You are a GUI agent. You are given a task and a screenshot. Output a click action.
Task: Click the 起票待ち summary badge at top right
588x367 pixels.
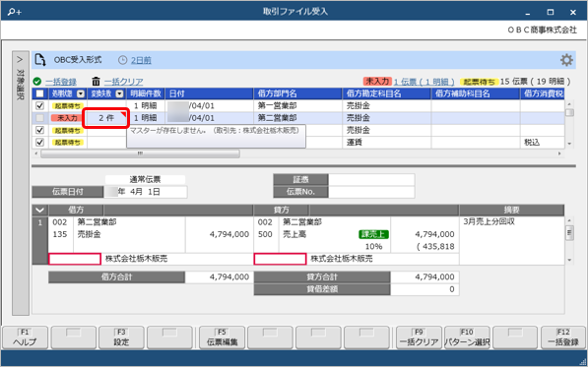[479, 82]
